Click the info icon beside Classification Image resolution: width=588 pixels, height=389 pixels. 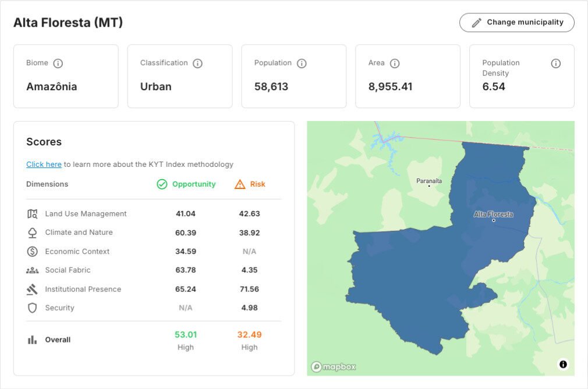pyautogui.click(x=197, y=63)
